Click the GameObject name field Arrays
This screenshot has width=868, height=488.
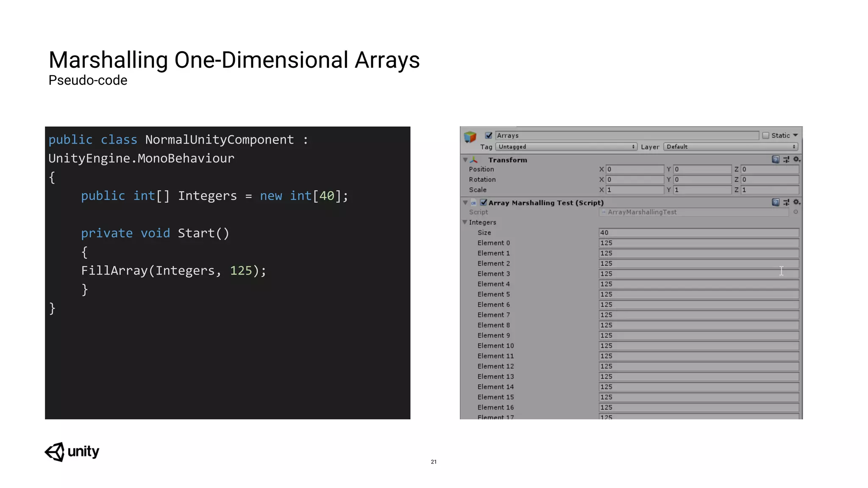pos(627,135)
